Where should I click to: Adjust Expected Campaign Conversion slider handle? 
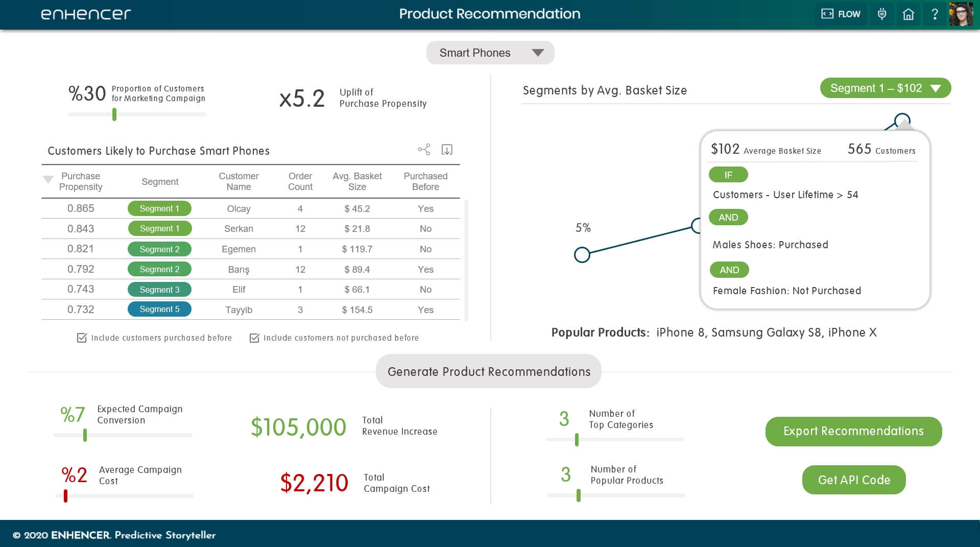[x=85, y=435]
